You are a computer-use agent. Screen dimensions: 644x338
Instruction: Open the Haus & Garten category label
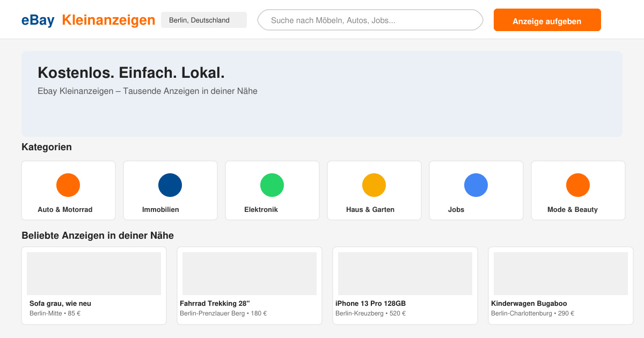pos(370,210)
